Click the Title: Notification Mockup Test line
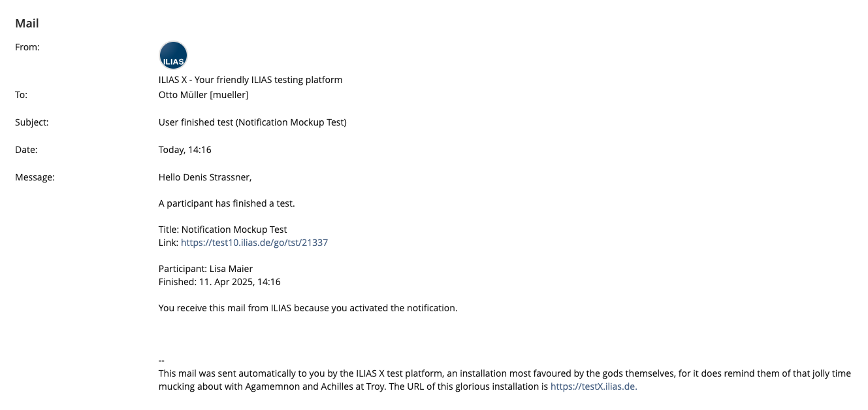 (x=223, y=230)
